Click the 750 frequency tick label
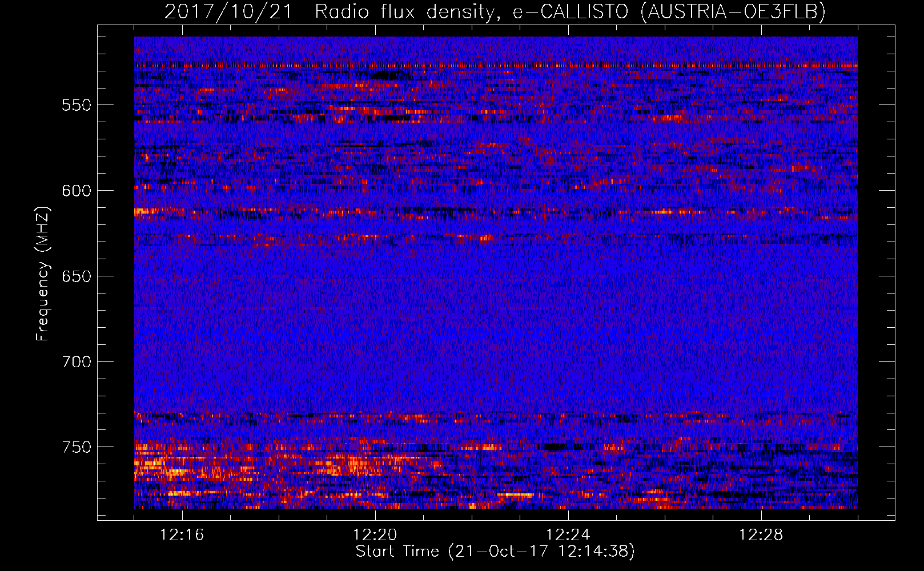Viewport: 924px width, 571px height. click(x=77, y=447)
